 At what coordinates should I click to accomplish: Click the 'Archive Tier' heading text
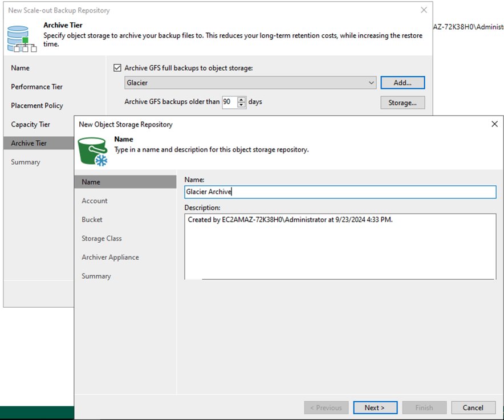pyautogui.click(x=63, y=25)
